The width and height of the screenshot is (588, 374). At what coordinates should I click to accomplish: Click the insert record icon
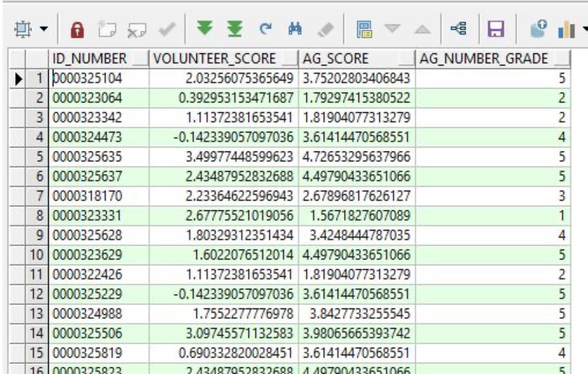pyautogui.click(x=107, y=29)
